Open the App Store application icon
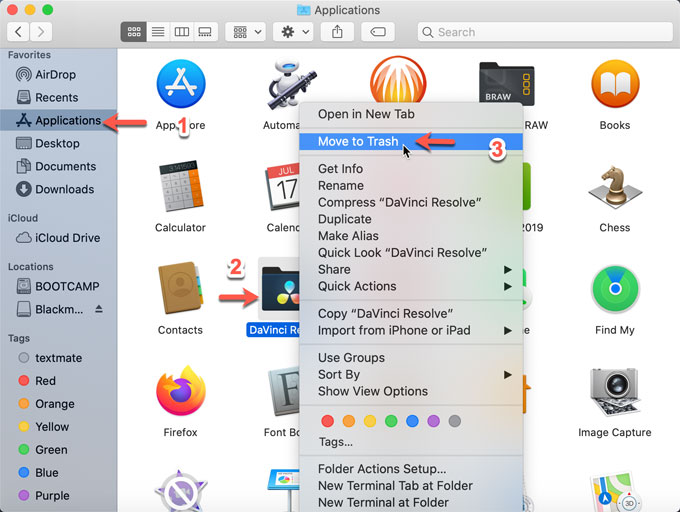 pos(181,84)
